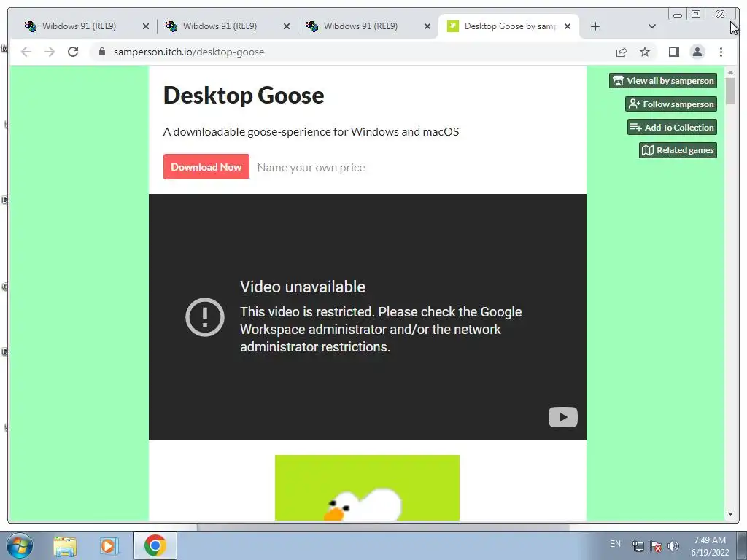This screenshot has height=560, width=747.
Task: Click the horizontal scrollbar at page bottom
Action: pos(383,526)
